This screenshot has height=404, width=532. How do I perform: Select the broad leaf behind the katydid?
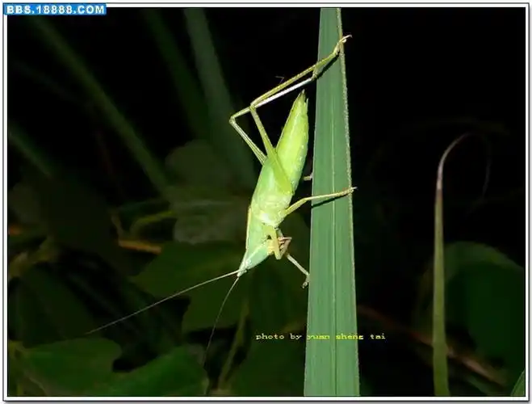point(202,202)
